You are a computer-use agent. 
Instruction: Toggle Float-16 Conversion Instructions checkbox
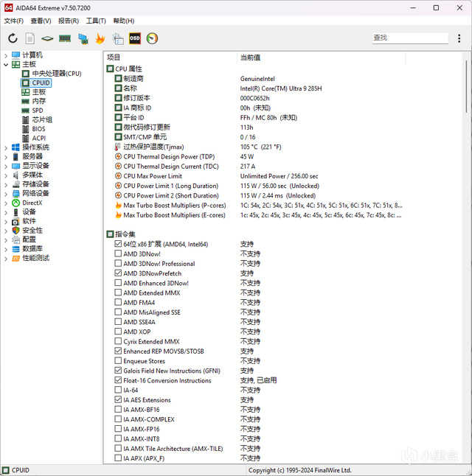(x=118, y=380)
